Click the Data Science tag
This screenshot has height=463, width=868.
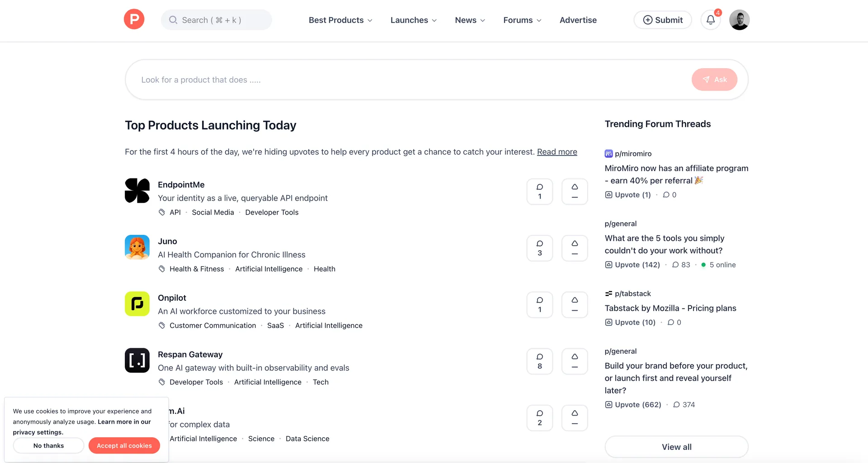(x=307, y=439)
